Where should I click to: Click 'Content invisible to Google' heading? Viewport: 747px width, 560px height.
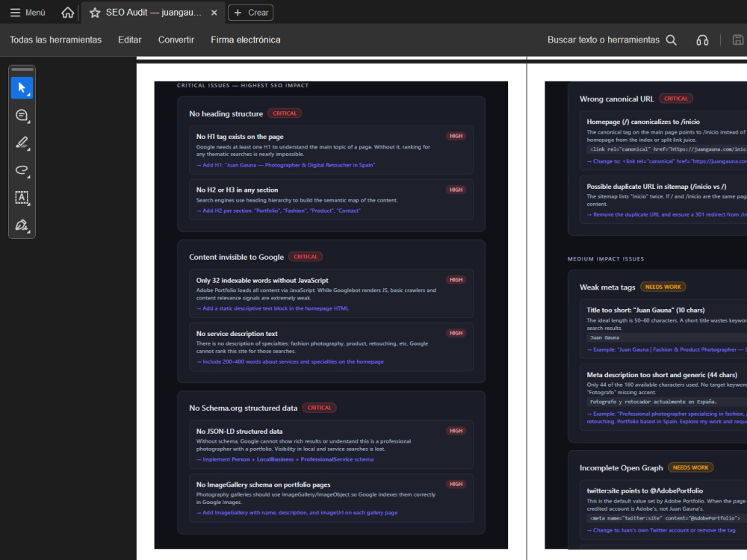tap(236, 257)
